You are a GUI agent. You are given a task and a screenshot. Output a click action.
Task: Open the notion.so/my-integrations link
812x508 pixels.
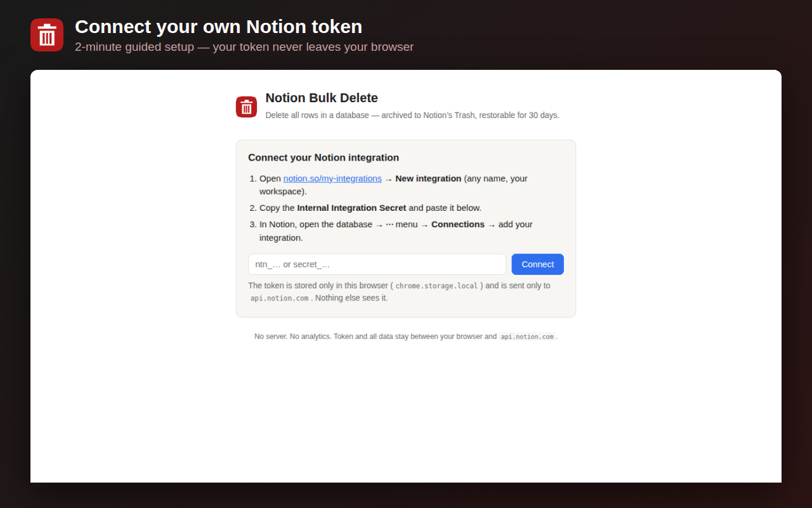click(332, 178)
